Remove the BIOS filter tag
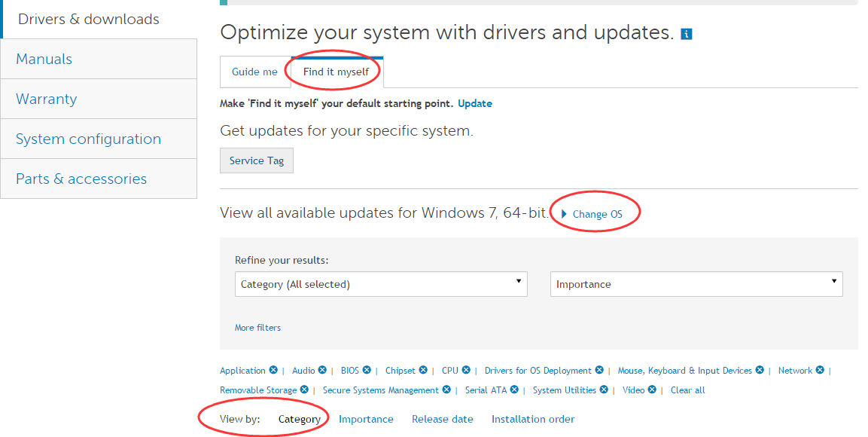 tap(367, 370)
